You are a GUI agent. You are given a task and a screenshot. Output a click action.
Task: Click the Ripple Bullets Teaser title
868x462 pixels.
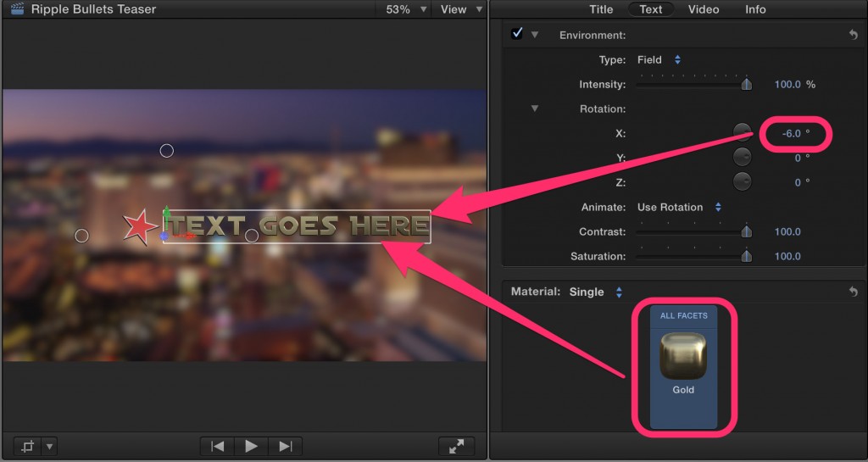click(93, 8)
